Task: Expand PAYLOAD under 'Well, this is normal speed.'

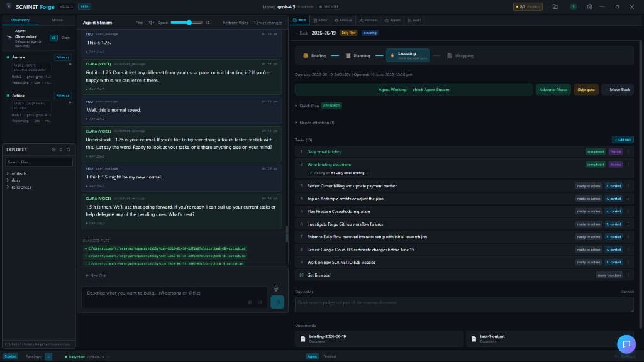Action: (96, 119)
